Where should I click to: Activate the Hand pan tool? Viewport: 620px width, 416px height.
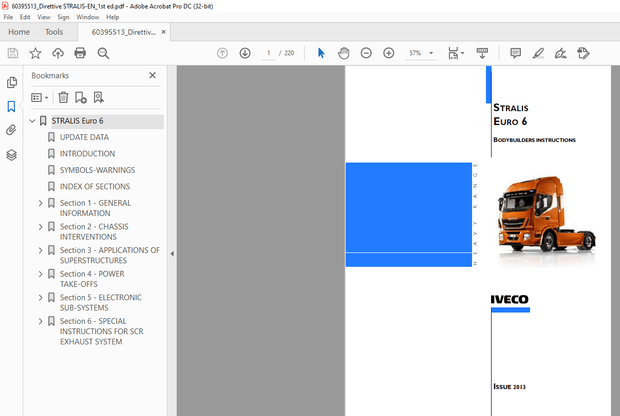pos(344,53)
